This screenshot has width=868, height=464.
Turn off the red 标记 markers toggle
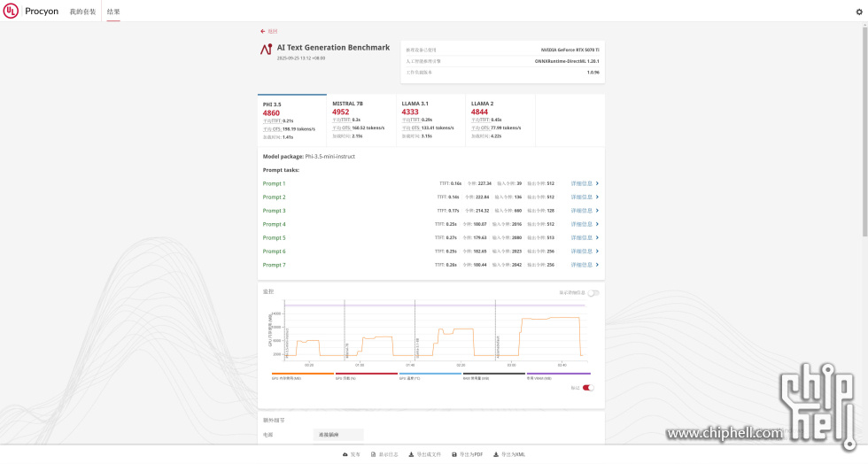click(x=588, y=388)
